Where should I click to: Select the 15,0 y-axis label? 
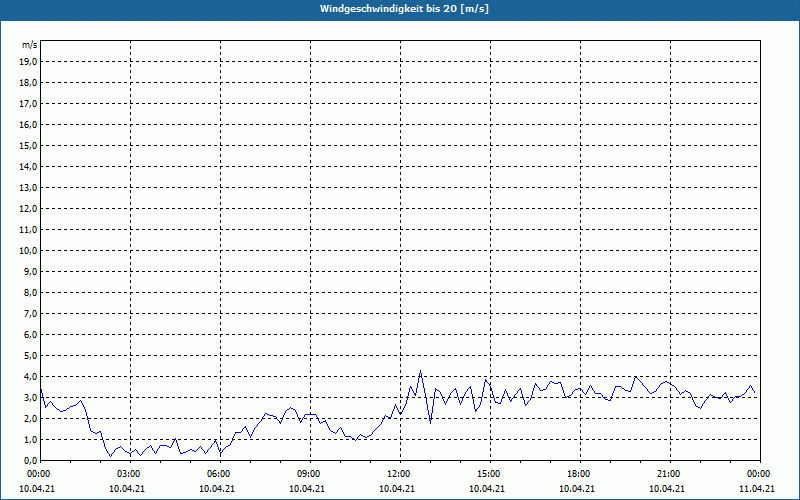29,145
